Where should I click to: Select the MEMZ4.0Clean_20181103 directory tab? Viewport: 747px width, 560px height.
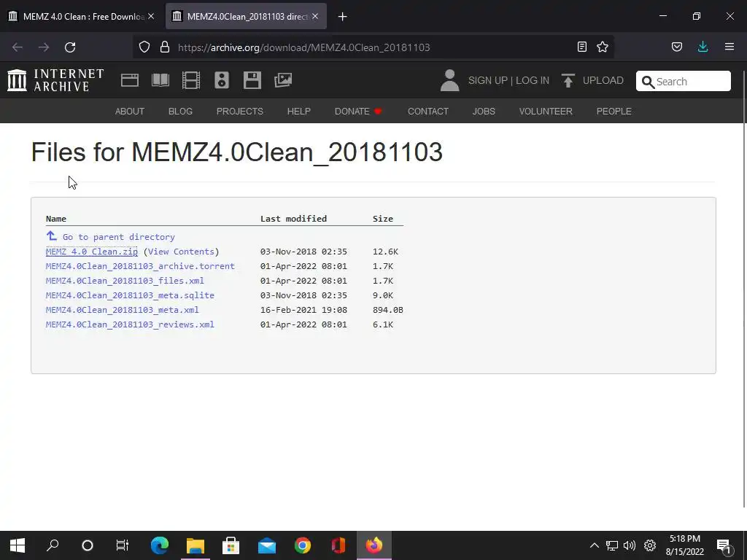point(246,16)
